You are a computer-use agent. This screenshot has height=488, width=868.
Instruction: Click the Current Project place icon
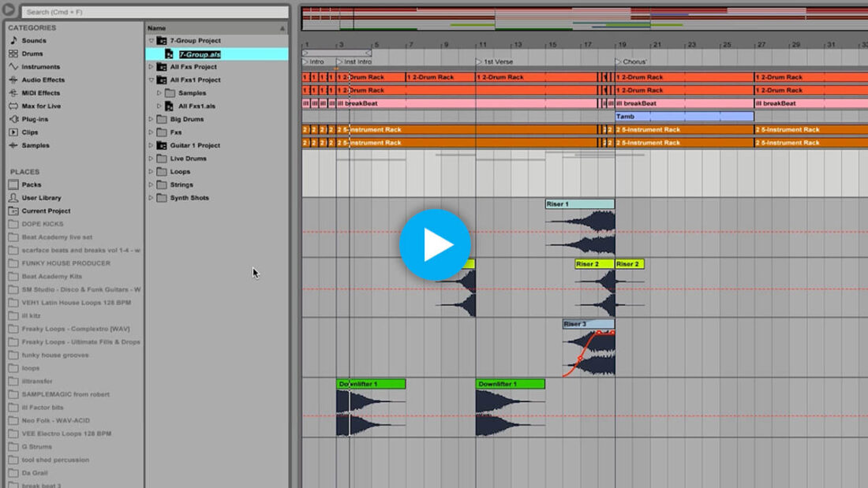[x=13, y=210]
